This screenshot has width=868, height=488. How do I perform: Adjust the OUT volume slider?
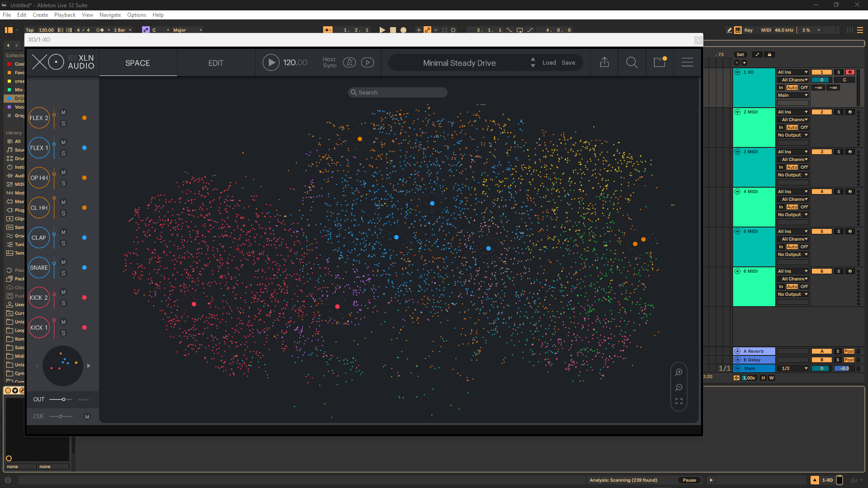click(x=61, y=399)
